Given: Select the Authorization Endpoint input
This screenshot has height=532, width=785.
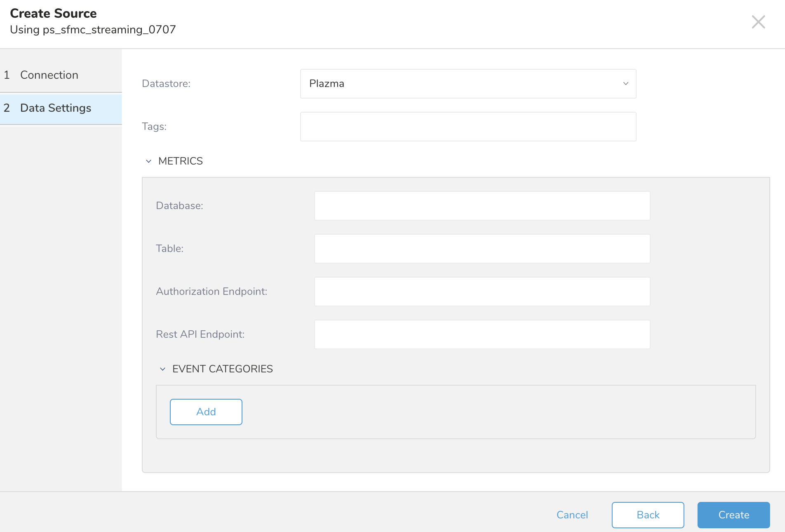Looking at the screenshot, I should click(x=482, y=292).
